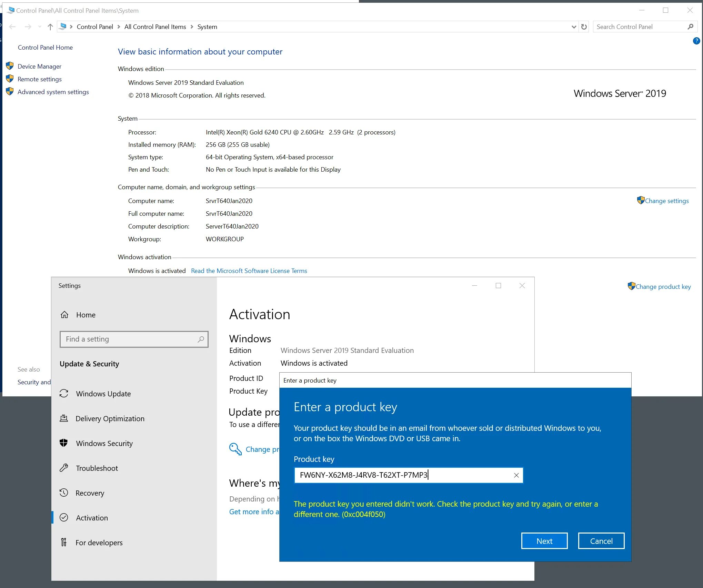The height and width of the screenshot is (588, 703).
Task: Open Change product key link in System
Action: (663, 286)
